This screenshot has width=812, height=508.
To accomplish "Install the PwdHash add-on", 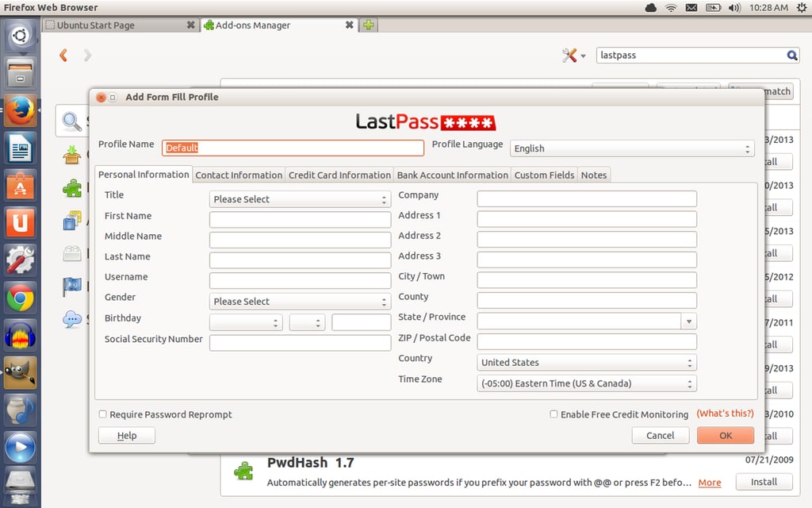I will pos(764,482).
